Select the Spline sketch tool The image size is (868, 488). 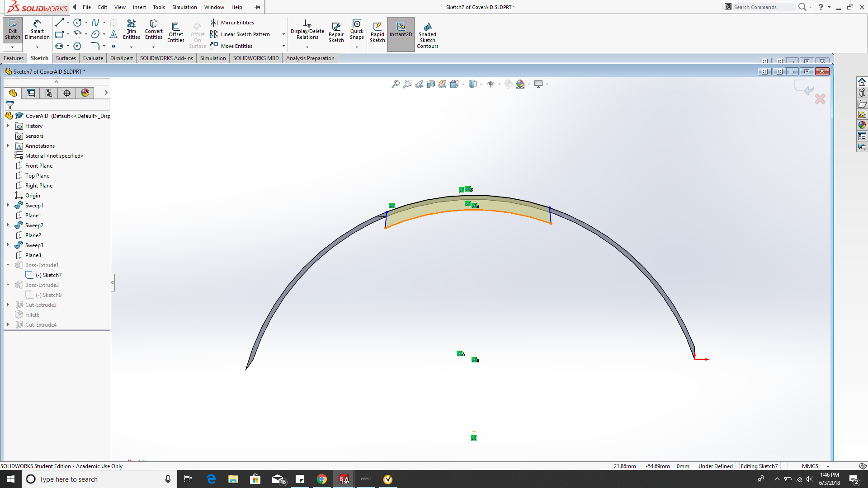pyautogui.click(x=95, y=23)
